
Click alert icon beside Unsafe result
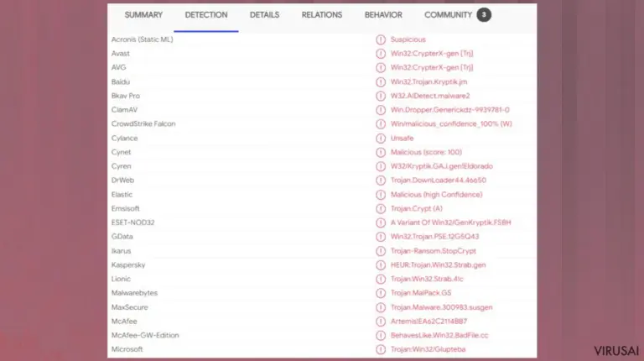tap(381, 139)
